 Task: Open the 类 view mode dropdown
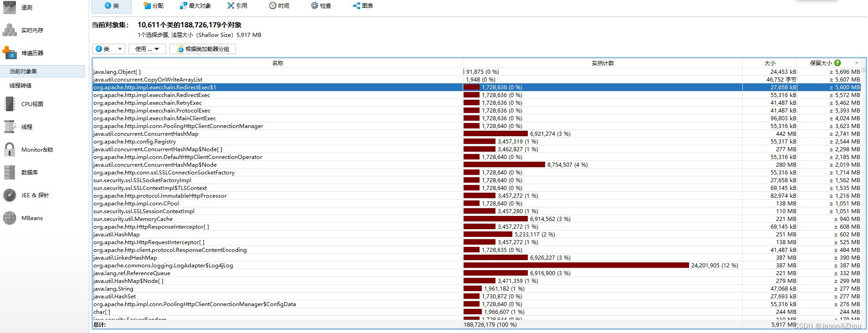click(109, 49)
